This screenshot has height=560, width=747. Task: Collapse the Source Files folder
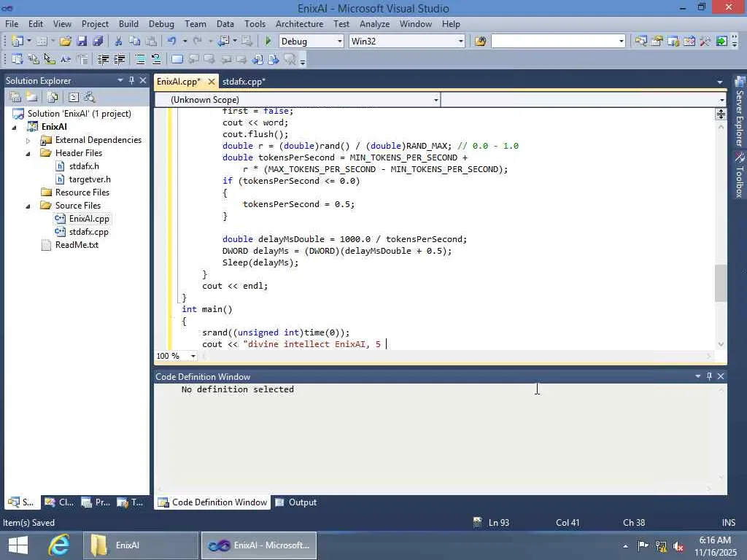coord(28,206)
